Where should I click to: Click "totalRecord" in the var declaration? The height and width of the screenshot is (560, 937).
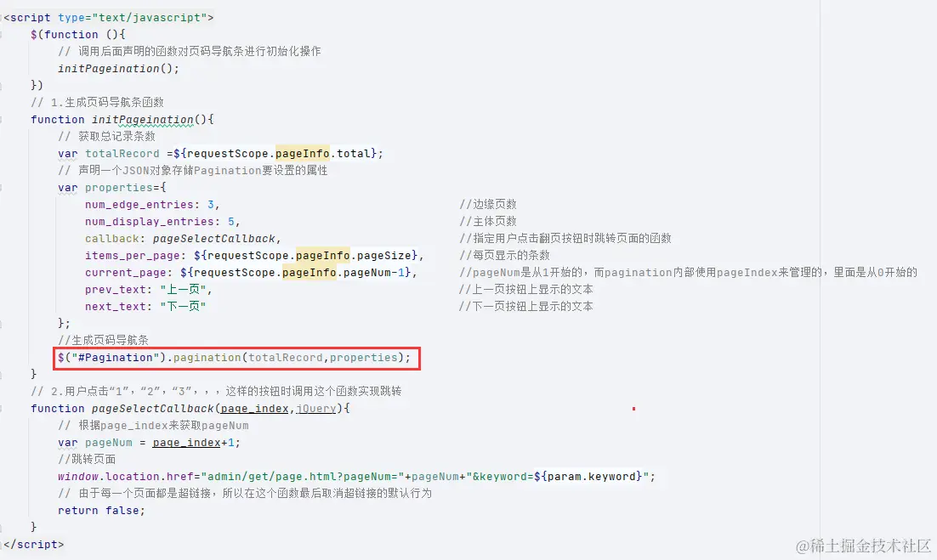click(122, 154)
